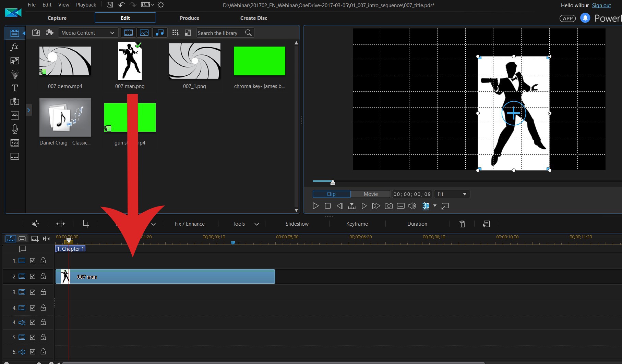Open the Transition Room icon

(14, 102)
